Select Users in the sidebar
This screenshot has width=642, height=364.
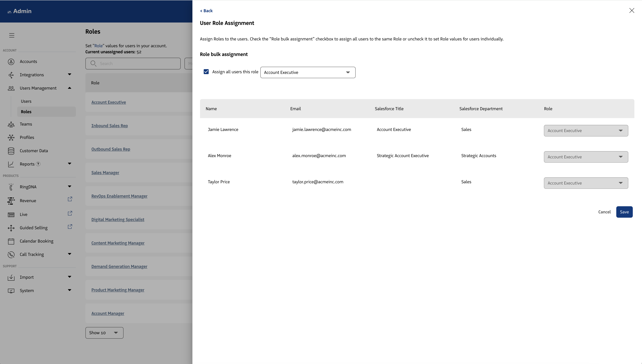[x=26, y=101]
